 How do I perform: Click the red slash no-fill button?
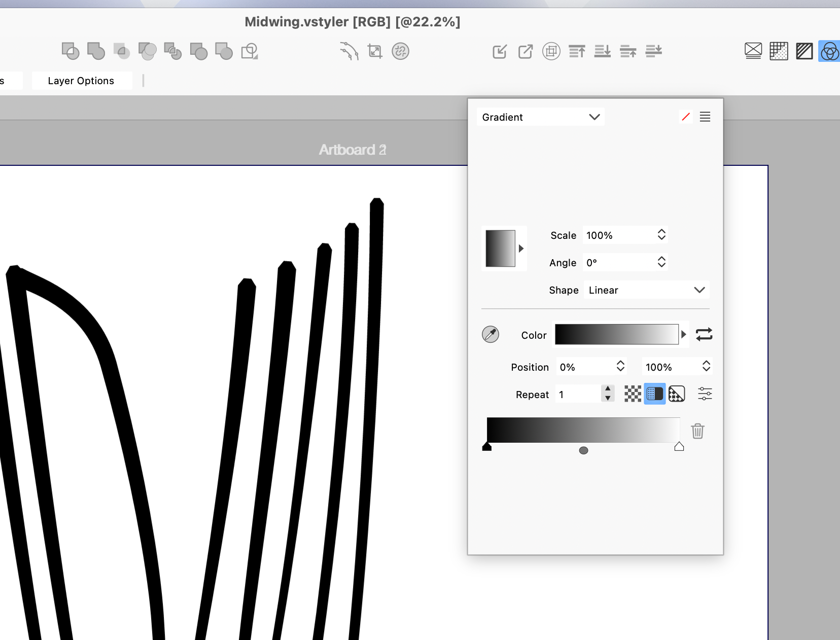click(x=686, y=117)
